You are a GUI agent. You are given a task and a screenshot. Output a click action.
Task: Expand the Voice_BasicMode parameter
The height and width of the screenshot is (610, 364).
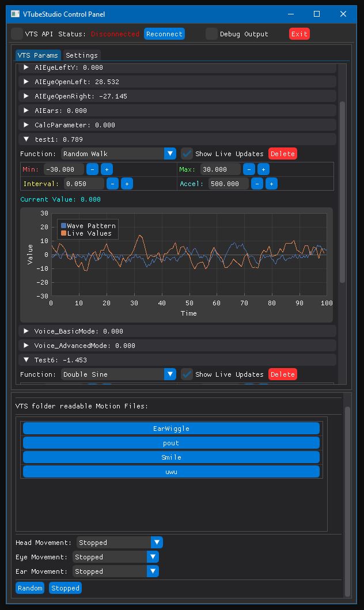pos(26,331)
